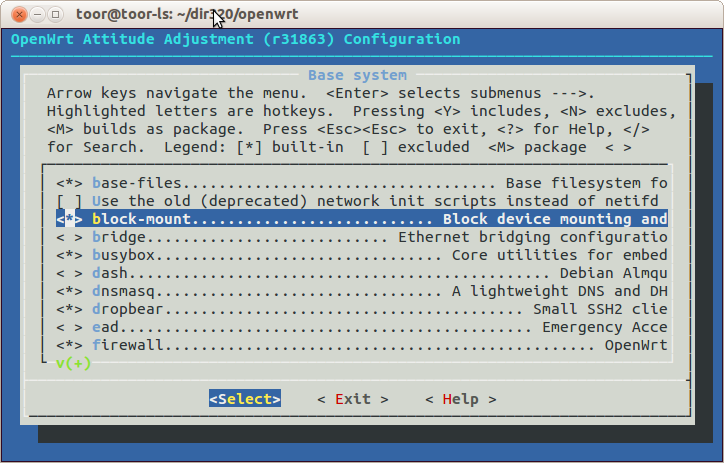This screenshot has width=724, height=463.
Task: Minimize the terminal window
Action: point(37,15)
